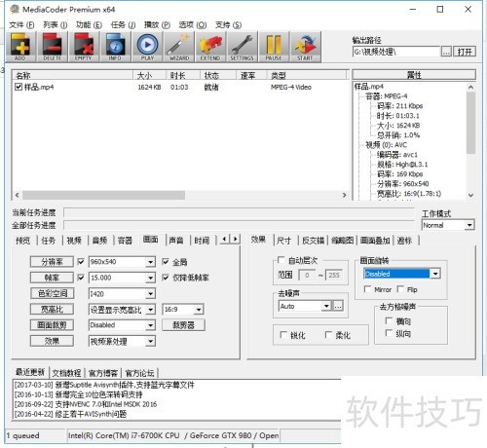This screenshot has height=448, width=487.
Task: Open the 画面旋转 Disabled dropdown
Action: (435, 274)
